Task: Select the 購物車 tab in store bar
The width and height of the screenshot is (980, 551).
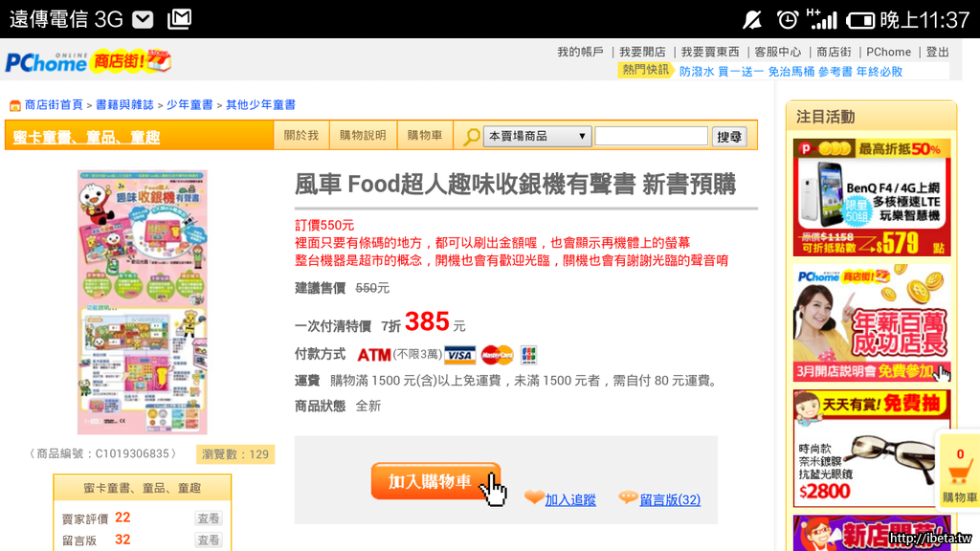Action: 425,136
